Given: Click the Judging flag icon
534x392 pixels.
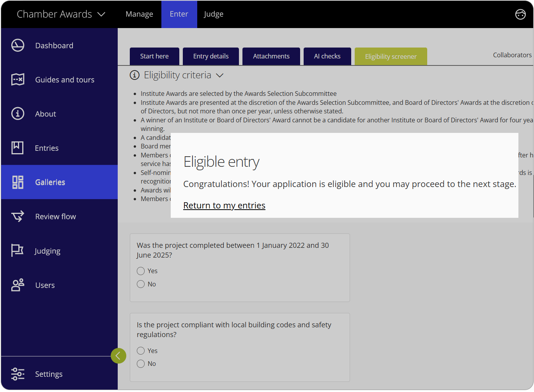Looking at the screenshot, I should click(18, 251).
